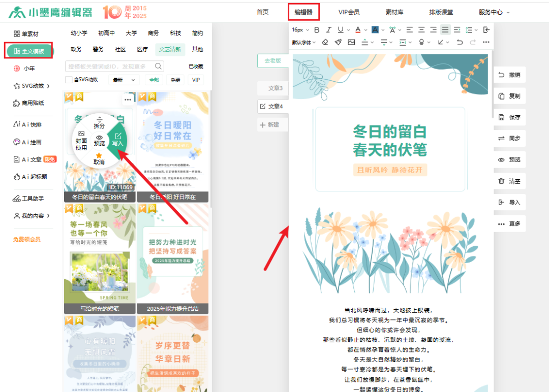Open the 排版课堂 navigation item

(441, 12)
